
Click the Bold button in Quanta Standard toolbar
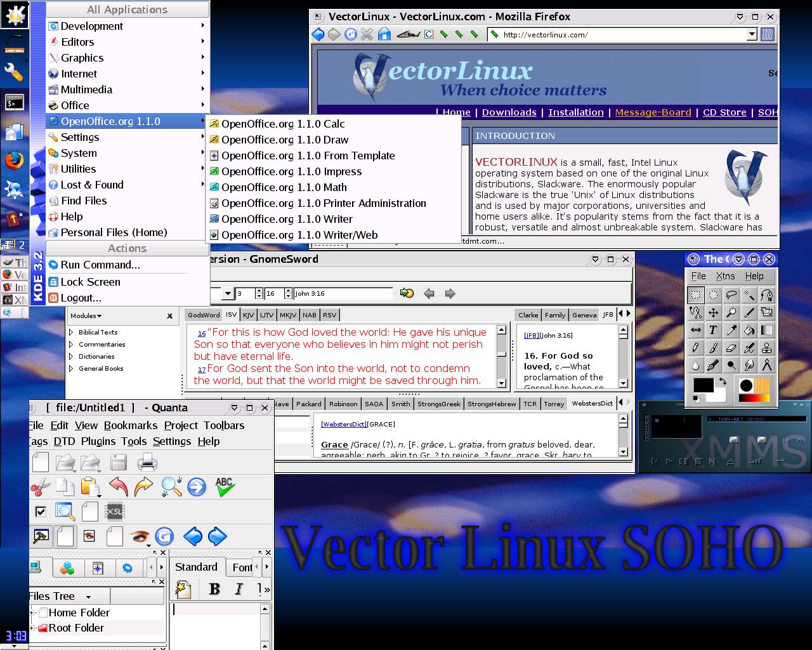[214, 589]
